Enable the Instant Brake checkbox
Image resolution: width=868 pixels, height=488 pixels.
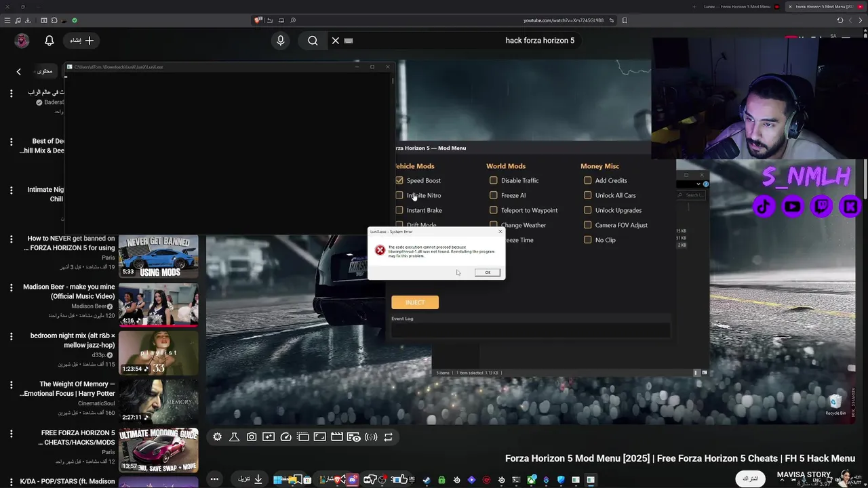[x=399, y=210]
